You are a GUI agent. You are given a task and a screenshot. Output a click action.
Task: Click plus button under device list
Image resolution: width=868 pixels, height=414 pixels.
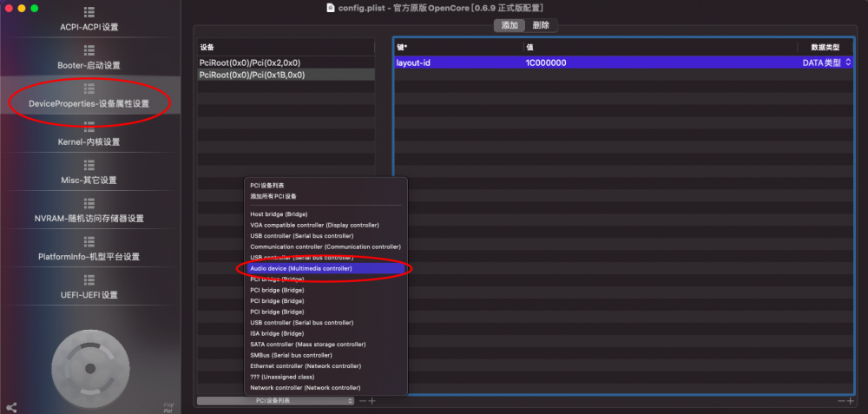(372, 401)
